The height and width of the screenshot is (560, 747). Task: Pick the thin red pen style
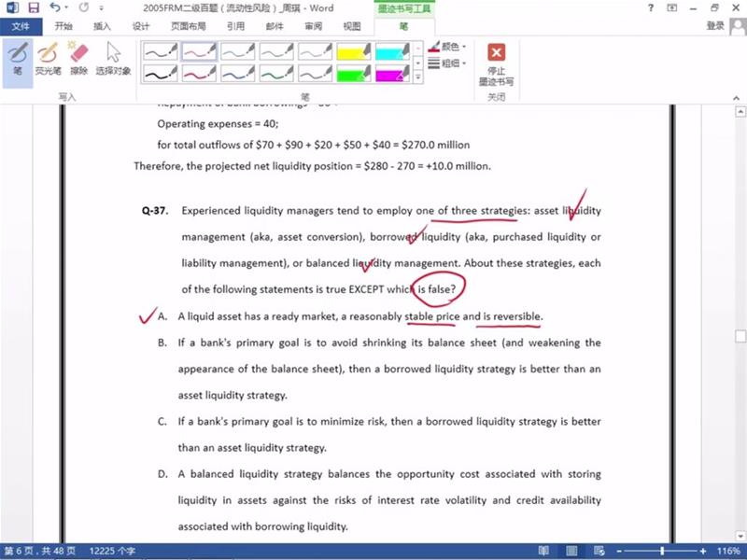(199, 51)
